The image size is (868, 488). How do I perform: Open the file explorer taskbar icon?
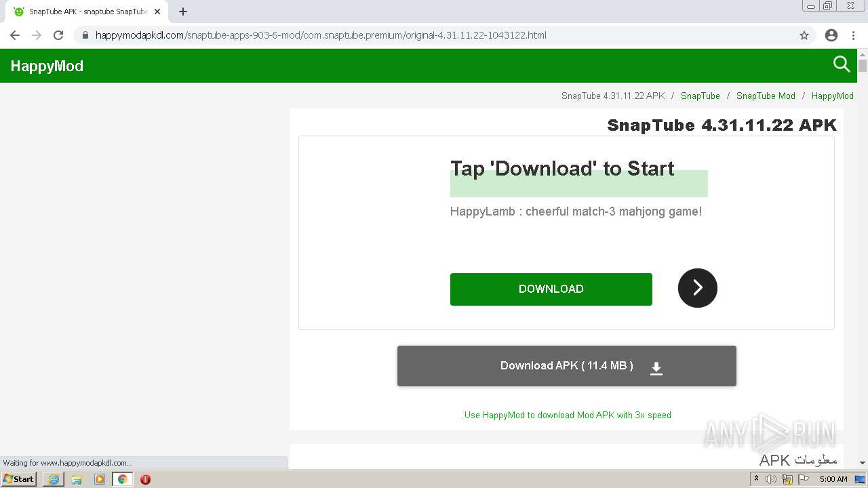[x=77, y=479]
